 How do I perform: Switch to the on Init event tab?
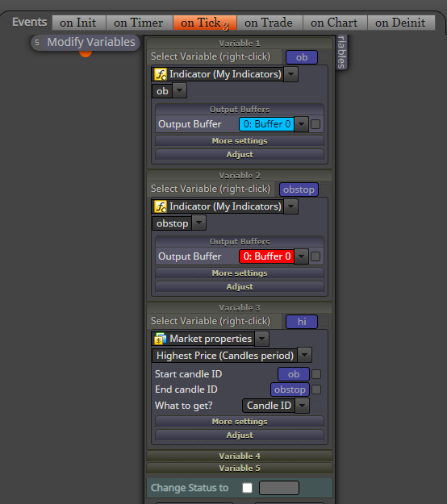pyautogui.click(x=79, y=23)
